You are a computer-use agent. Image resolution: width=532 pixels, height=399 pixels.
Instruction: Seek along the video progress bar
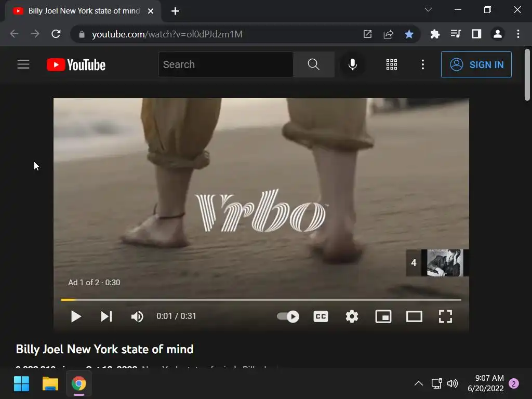261,300
